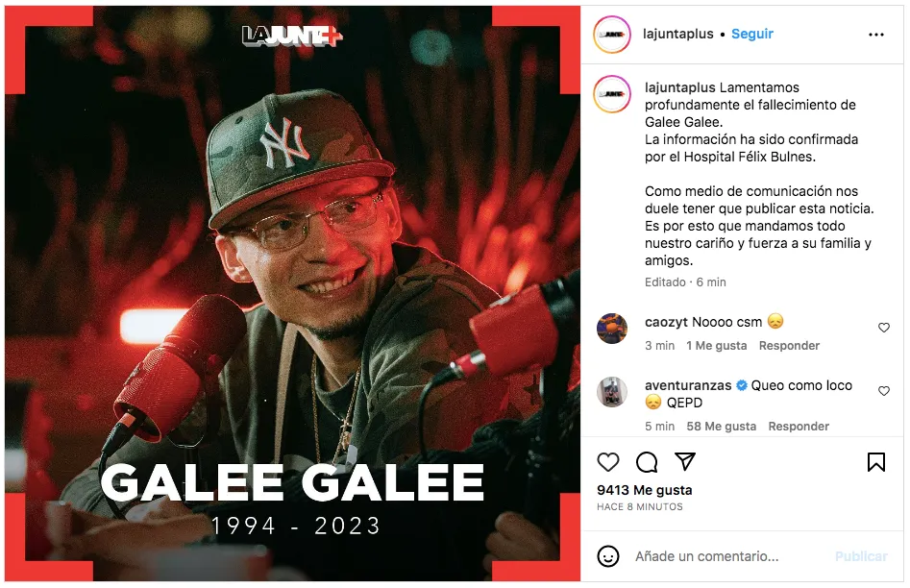
Task: Open lajuntaplus profile picture in header
Action: 612,35
